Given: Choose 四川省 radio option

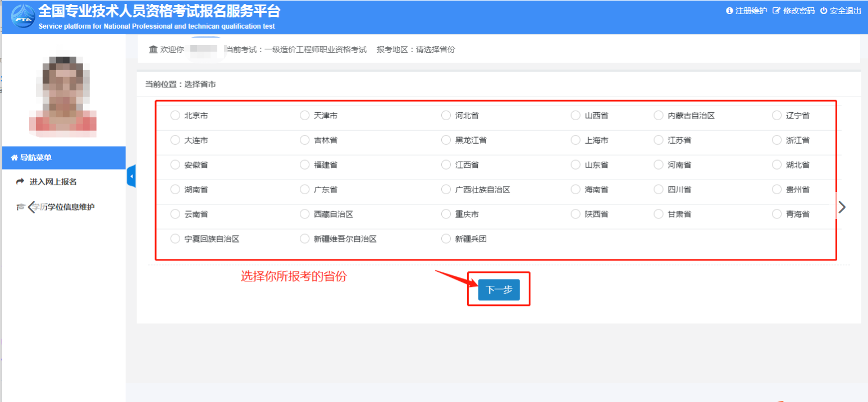Looking at the screenshot, I should pyautogui.click(x=659, y=190).
